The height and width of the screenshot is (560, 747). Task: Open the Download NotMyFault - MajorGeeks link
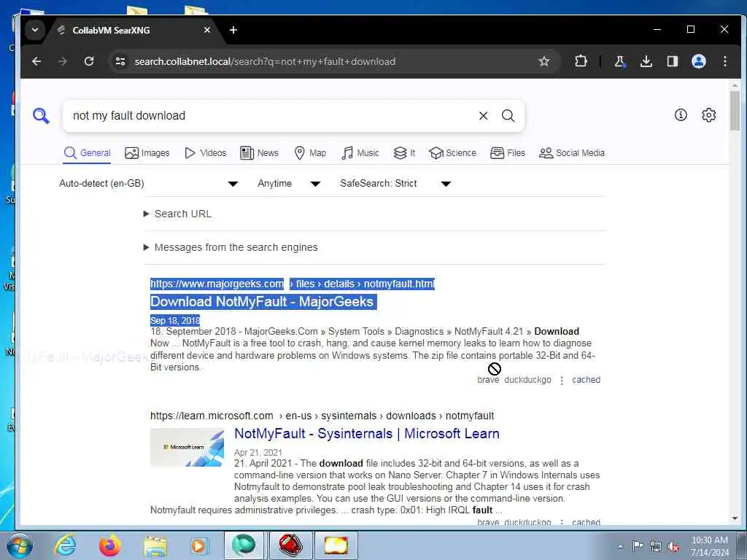pos(262,301)
